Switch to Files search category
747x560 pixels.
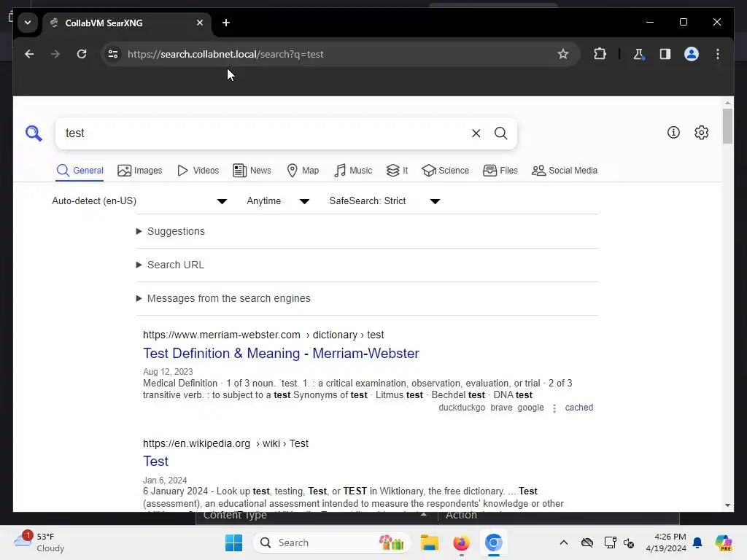[500, 171]
